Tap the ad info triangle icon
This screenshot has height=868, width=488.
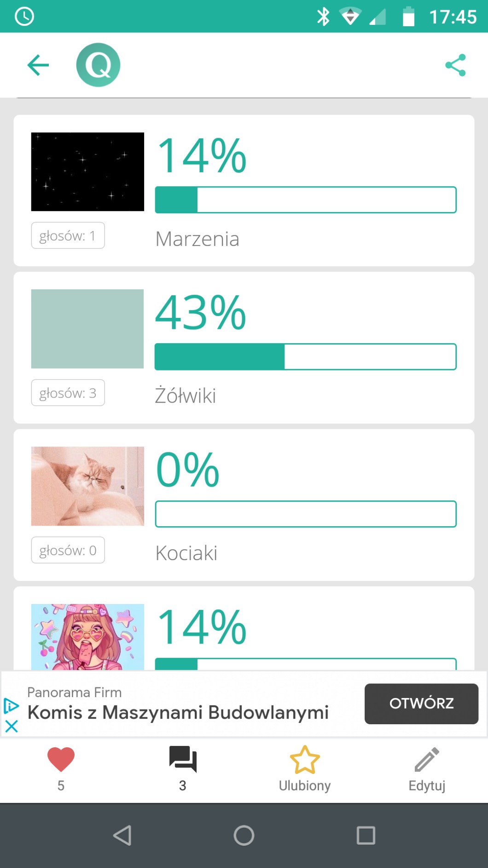point(11,706)
